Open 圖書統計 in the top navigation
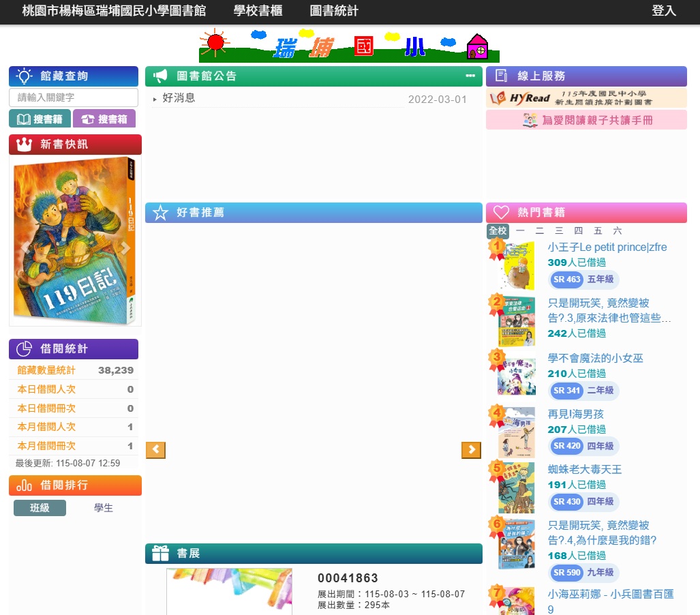The height and width of the screenshot is (615, 700). point(334,11)
